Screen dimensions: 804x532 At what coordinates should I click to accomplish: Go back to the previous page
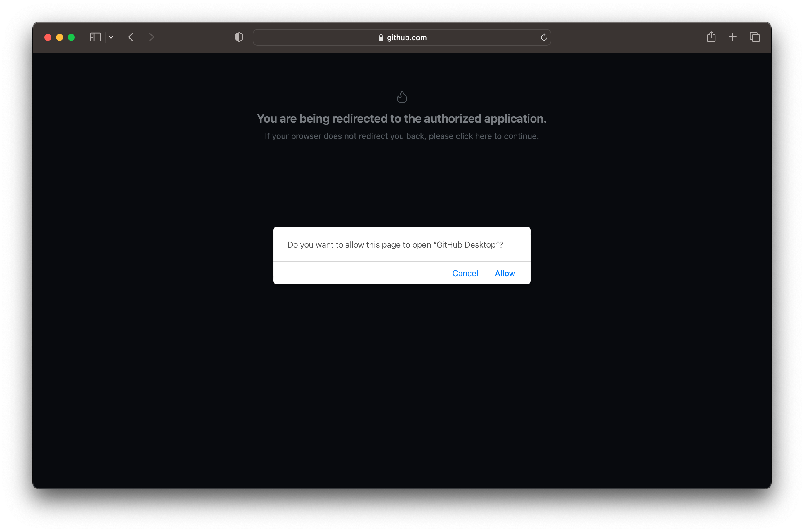coord(131,37)
